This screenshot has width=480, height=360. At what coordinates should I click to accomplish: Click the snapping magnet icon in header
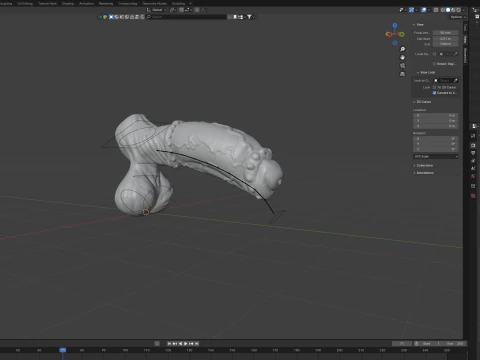(181, 10)
